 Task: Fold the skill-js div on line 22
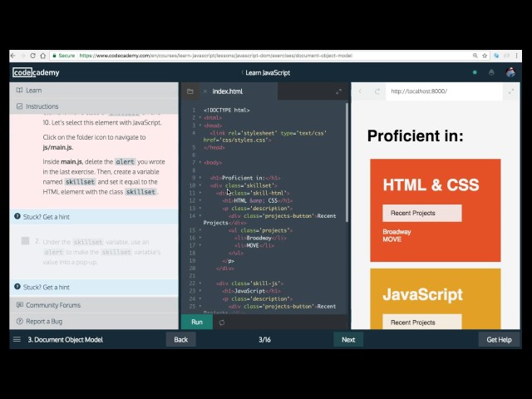(199, 283)
